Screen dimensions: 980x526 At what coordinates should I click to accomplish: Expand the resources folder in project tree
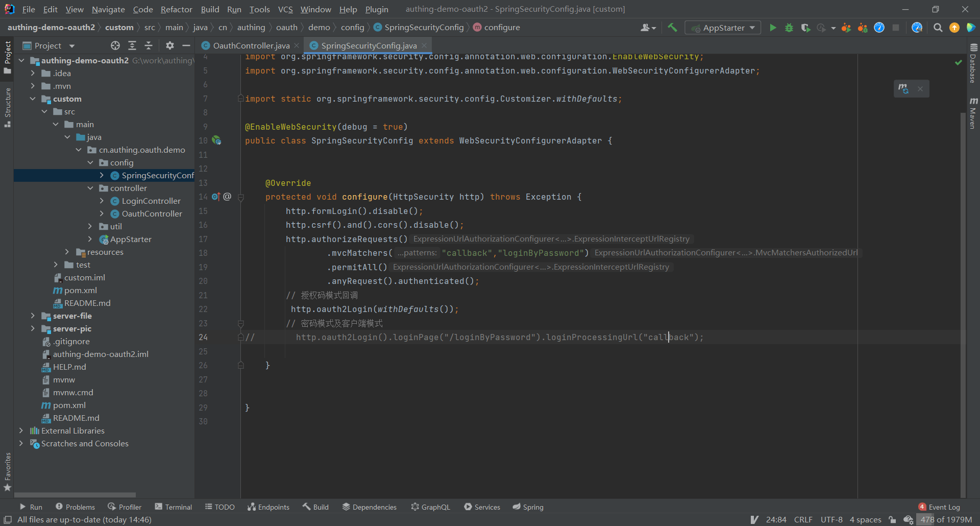tap(67, 252)
